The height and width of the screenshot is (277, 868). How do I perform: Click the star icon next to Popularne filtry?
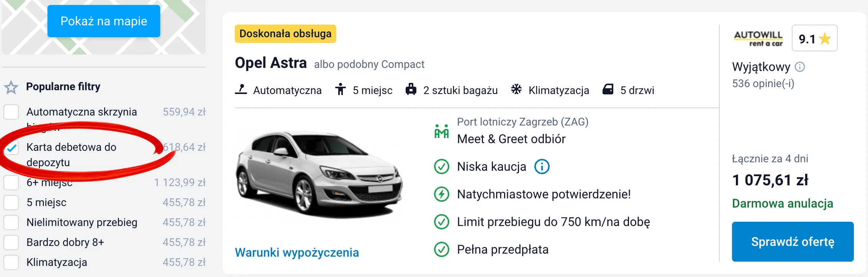point(11,87)
